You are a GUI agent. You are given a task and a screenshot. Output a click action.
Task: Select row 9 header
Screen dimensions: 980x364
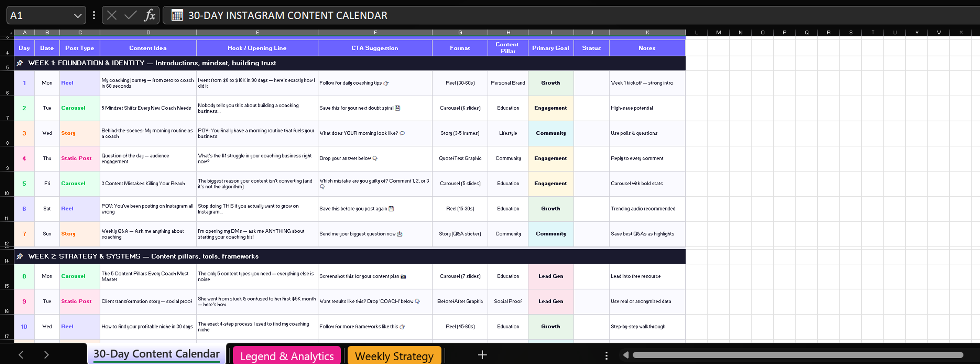tap(7, 158)
